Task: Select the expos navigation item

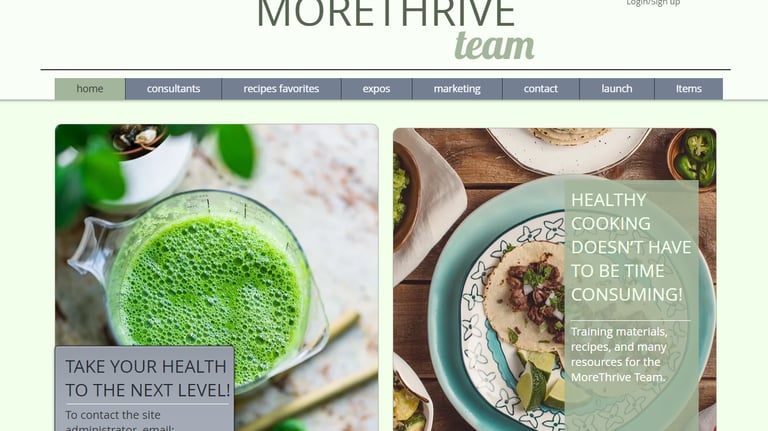Action: click(x=376, y=89)
